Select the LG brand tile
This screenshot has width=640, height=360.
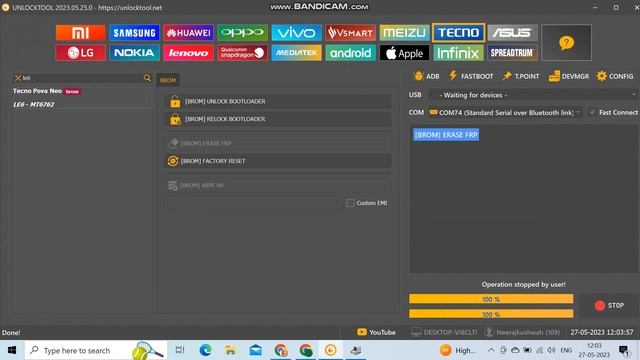point(80,53)
